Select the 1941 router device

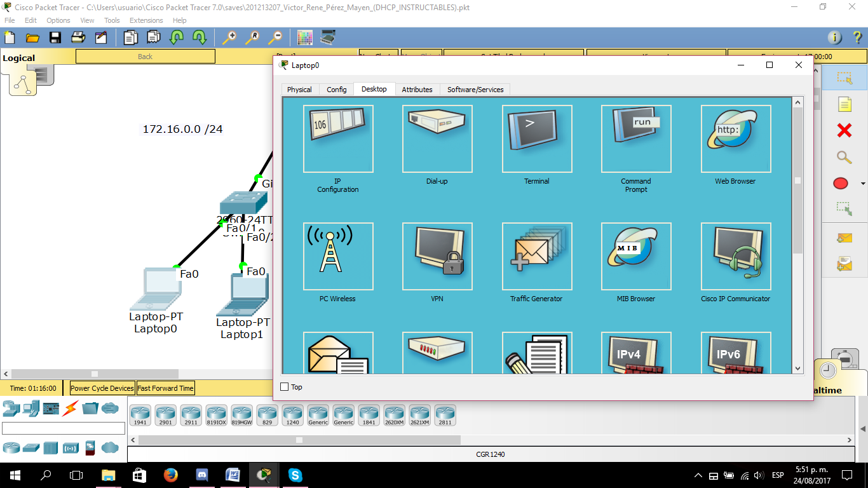[x=140, y=416]
